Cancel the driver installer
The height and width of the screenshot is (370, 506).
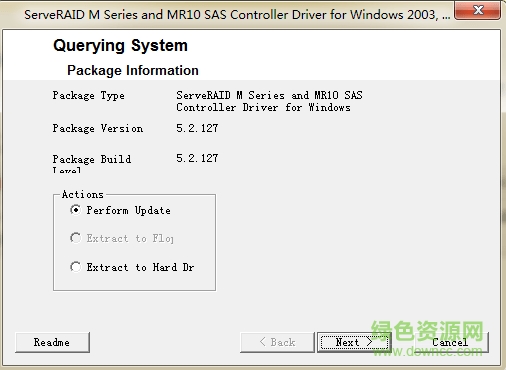(x=450, y=342)
